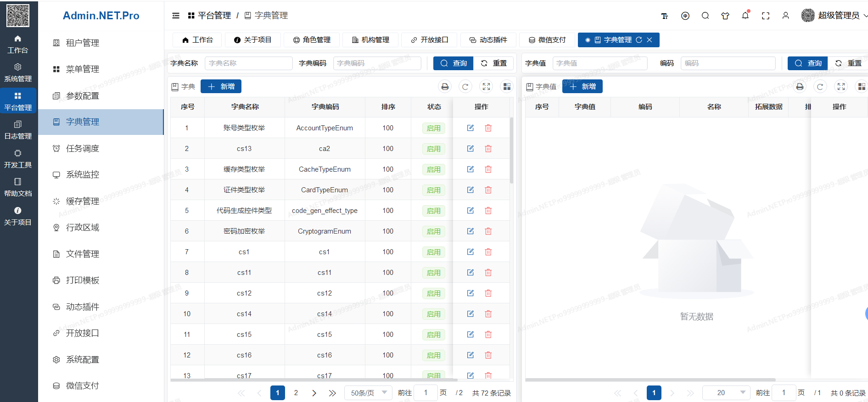868x402 pixels.
Task: Switch to 开放接口 tab
Action: [x=429, y=40]
